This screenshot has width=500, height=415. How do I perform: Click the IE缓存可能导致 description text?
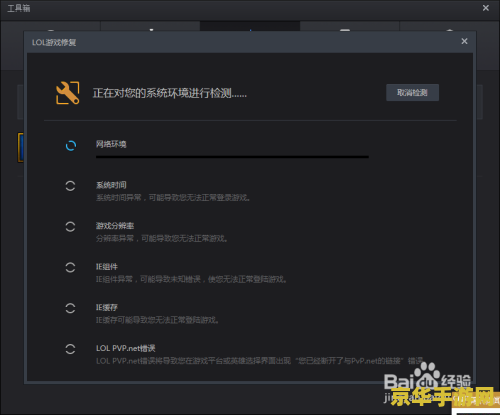click(x=158, y=320)
